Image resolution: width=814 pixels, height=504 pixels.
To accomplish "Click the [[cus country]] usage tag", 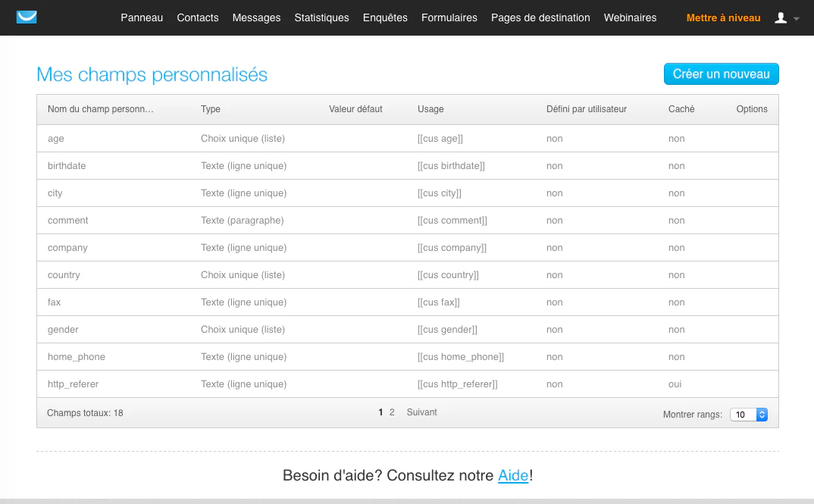I will pos(448,275).
